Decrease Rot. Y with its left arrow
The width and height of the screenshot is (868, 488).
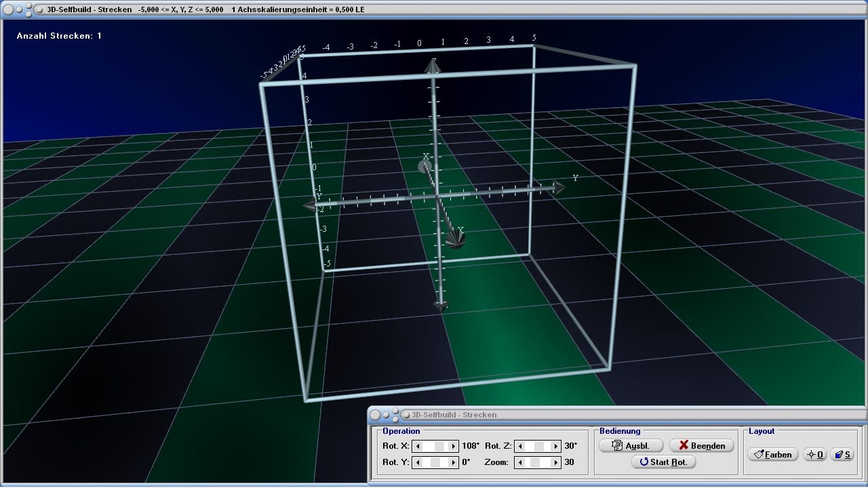(x=418, y=462)
